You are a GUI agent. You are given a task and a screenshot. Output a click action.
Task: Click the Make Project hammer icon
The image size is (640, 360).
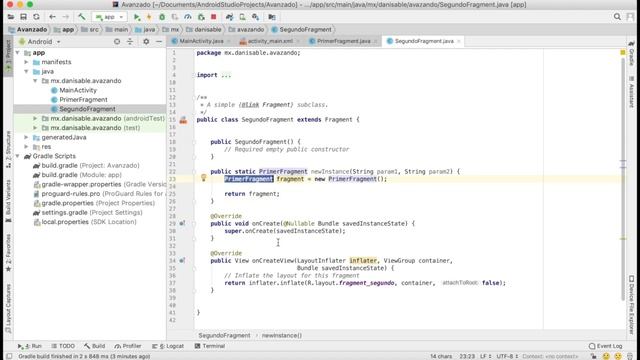tap(82, 17)
